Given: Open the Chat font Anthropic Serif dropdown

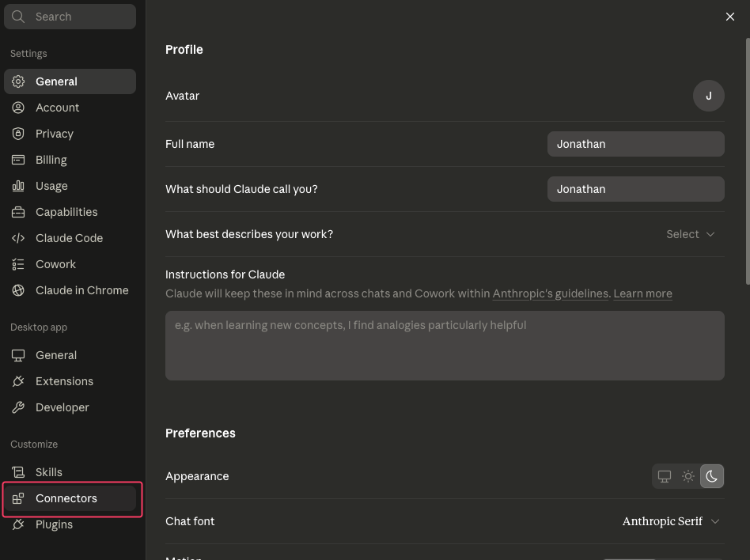Looking at the screenshot, I should pyautogui.click(x=671, y=521).
